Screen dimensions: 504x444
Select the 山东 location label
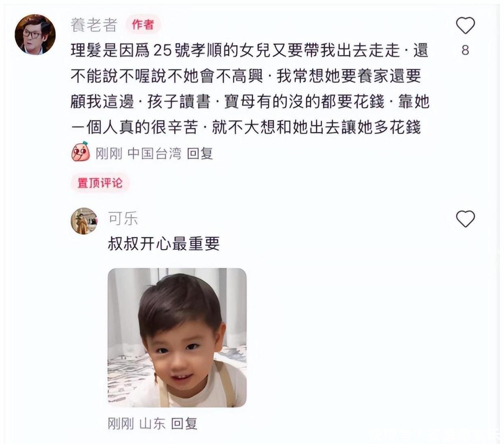[152, 423]
